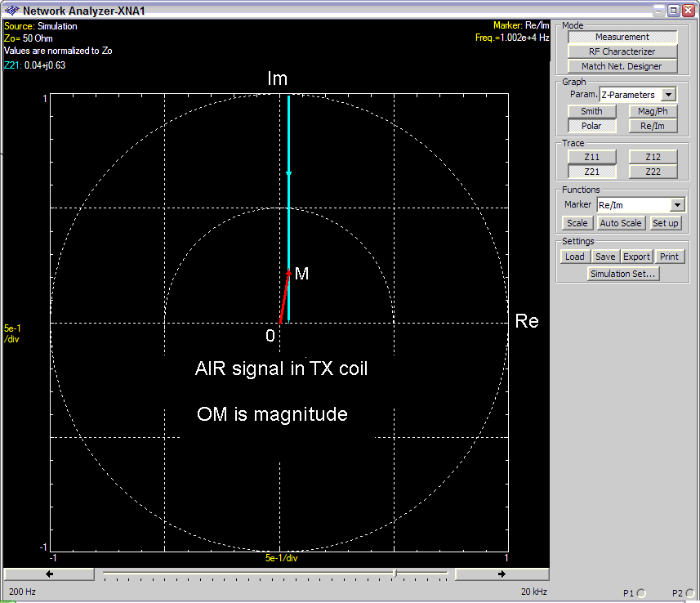Switch to Match Net. Designer mode
Image resolution: width=700 pixels, height=603 pixels.
(x=622, y=66)
